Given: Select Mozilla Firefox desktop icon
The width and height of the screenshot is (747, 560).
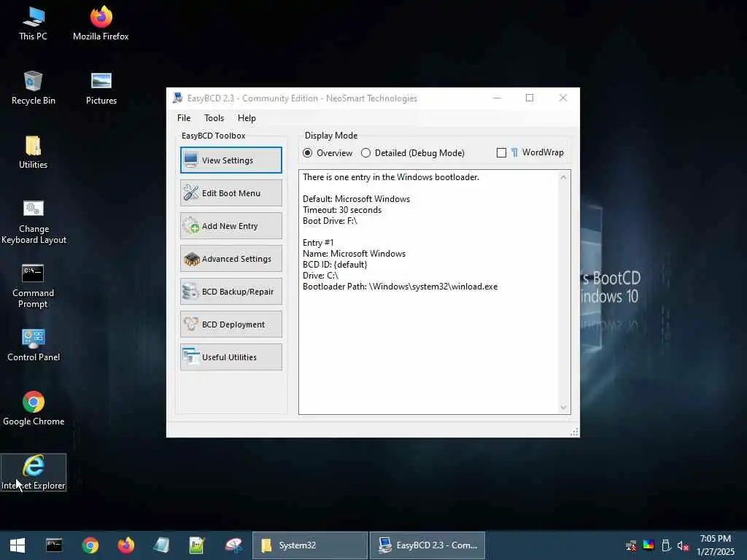Looking at the screenshot, I should pyautogui.click(x=101, y=24).
